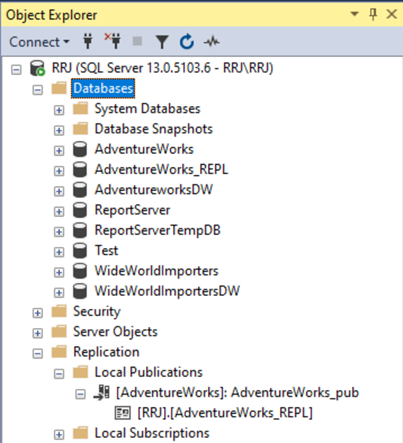403x443 pixels.
Task: Click the Databases folder icon
Action: pos(59,88)
